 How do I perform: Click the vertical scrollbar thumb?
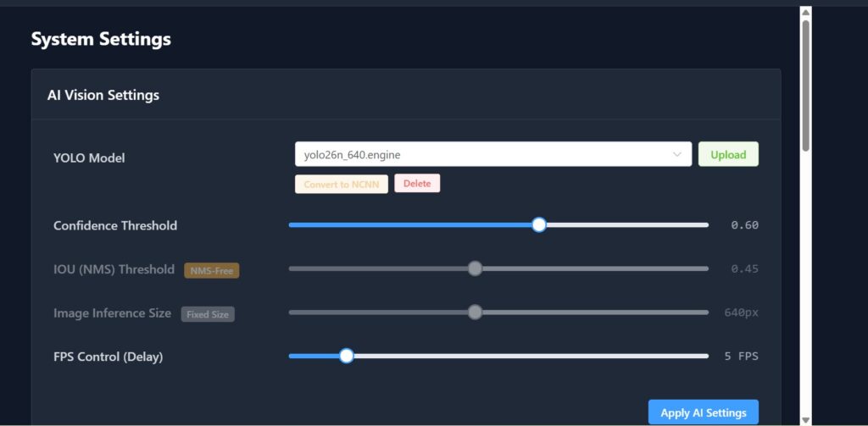[x=805, y=85]
